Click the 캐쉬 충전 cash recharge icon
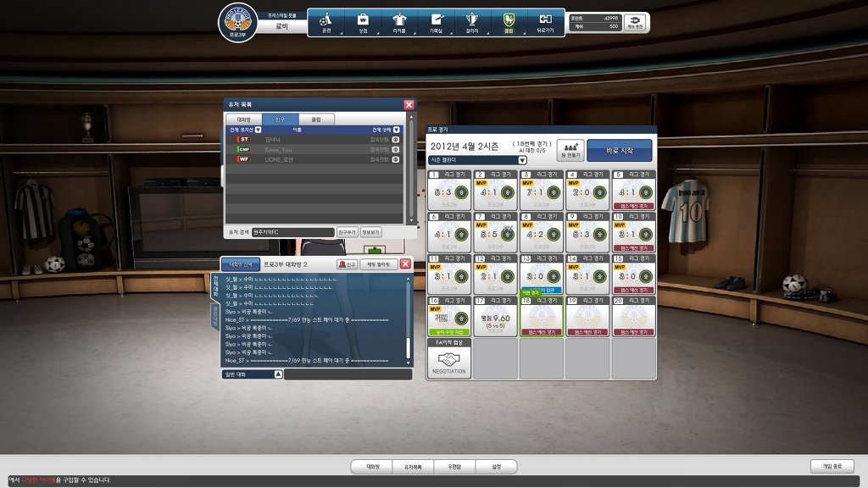Screen dimensions: 868x488 [x=636, y=22]
